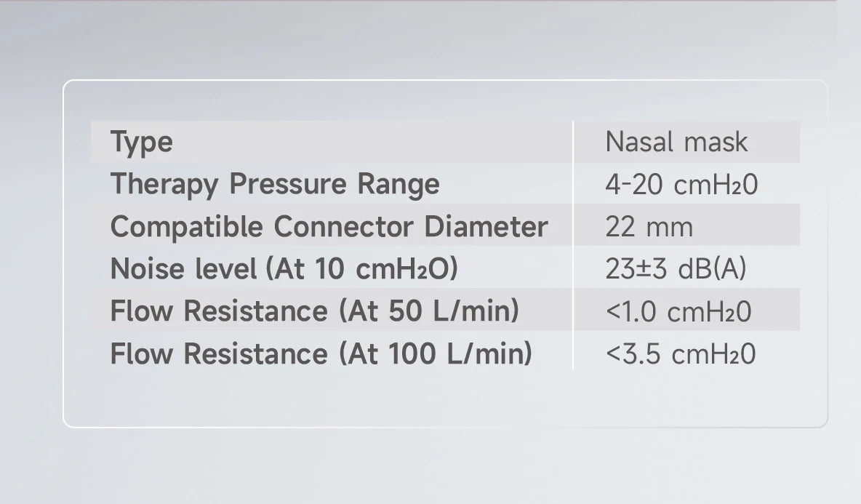Click the Type row label
Viewport: 861px width, 504px height.
[x=142, y=143]
